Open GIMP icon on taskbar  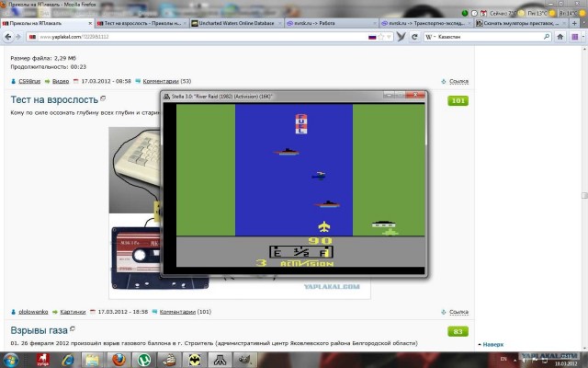(x=245, y=360)
